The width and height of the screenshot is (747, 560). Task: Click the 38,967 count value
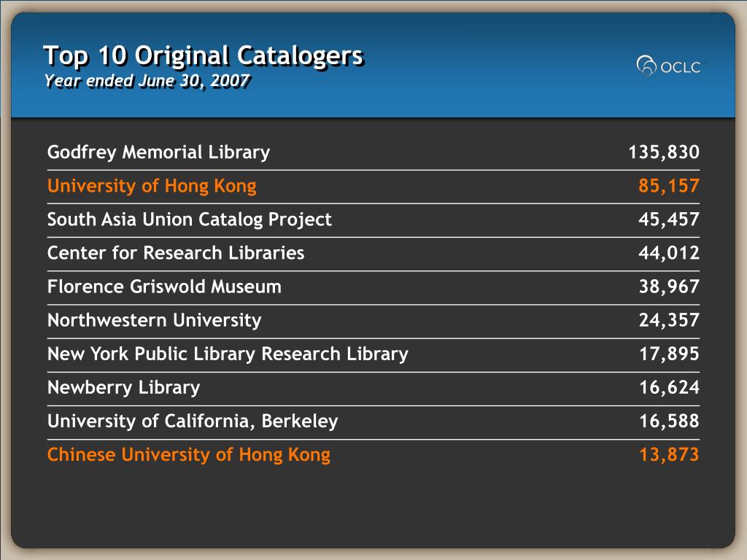[x=669, y=287]
